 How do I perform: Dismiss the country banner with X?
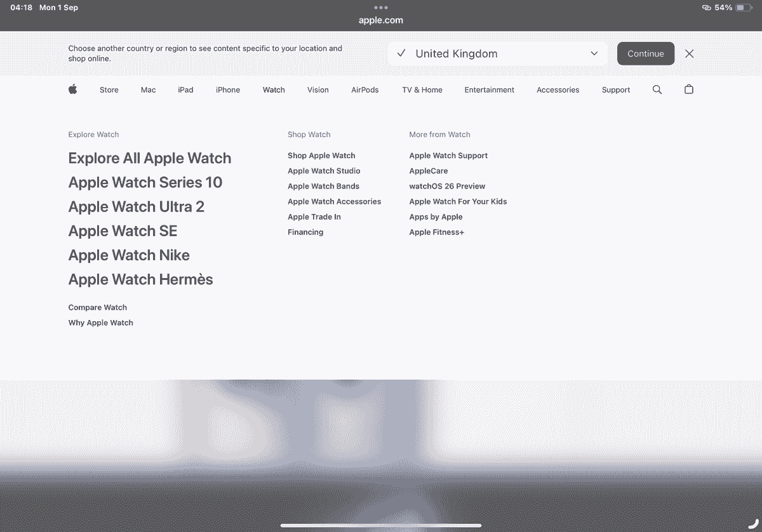[690, 54]
